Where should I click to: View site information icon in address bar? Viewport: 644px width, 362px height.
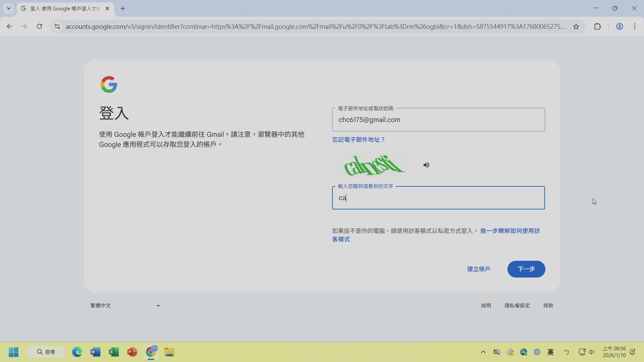[x=57, y=26]
